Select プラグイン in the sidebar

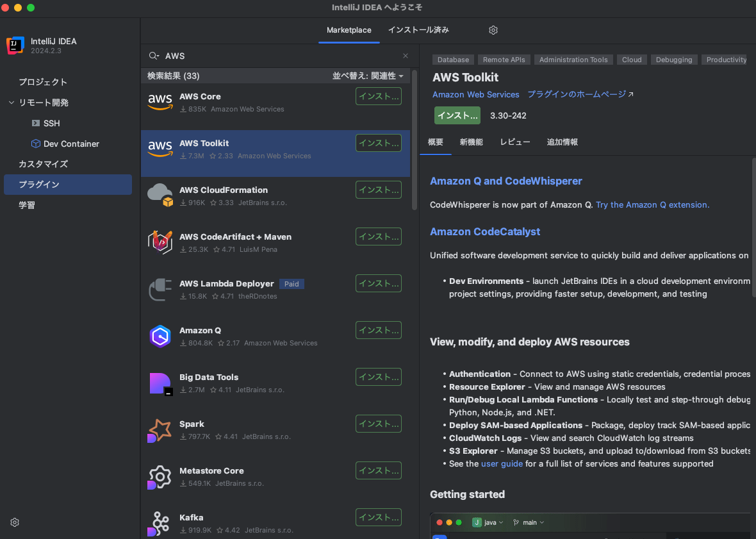coord(68,185)
